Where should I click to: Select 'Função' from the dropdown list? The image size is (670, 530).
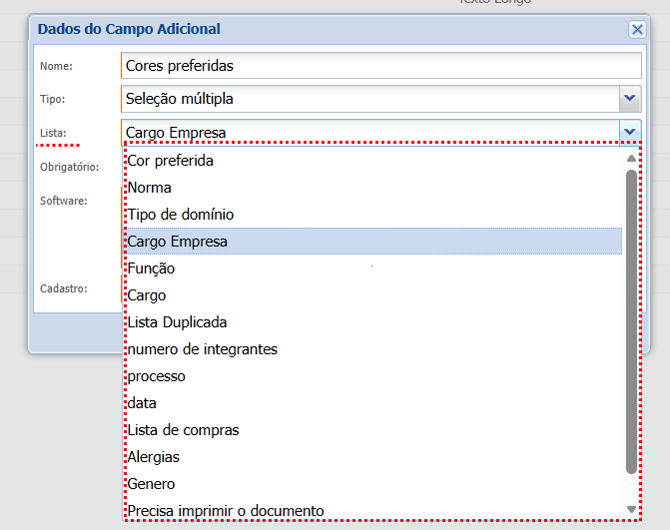click(151, 268)
